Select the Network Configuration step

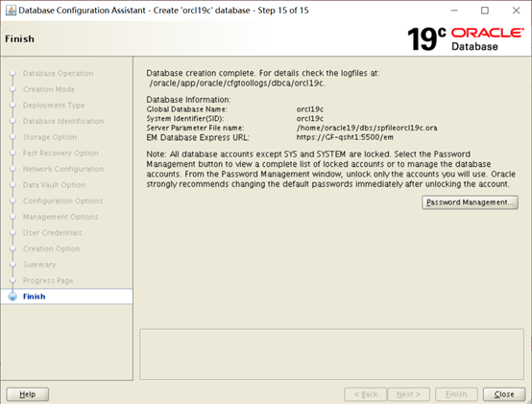pyautogui.click(x=63, y=169)
